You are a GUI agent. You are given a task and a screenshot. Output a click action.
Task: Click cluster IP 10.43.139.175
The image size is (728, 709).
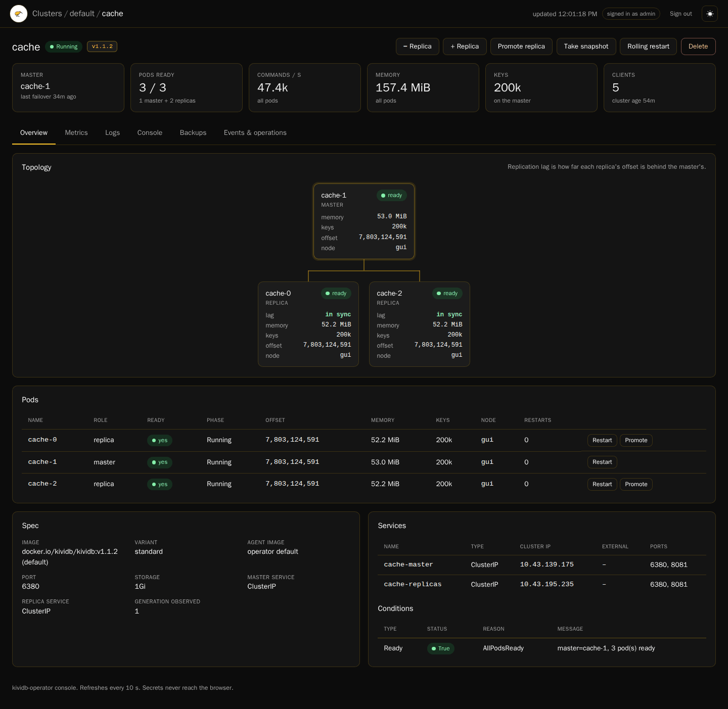[x=547, y=564]
